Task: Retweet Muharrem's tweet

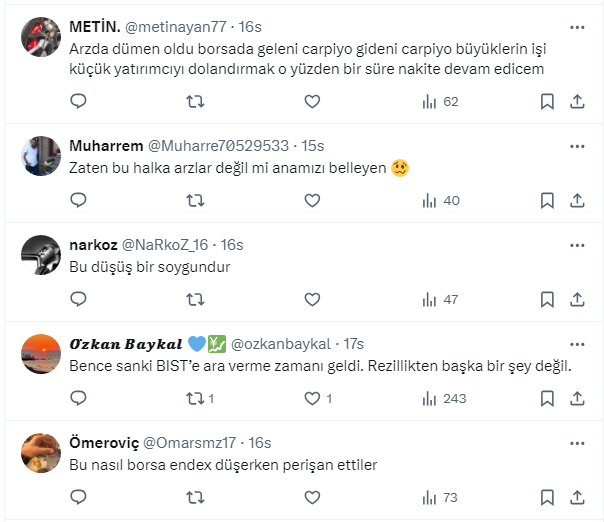Action: pyautogui.click(x=196, y=200)
